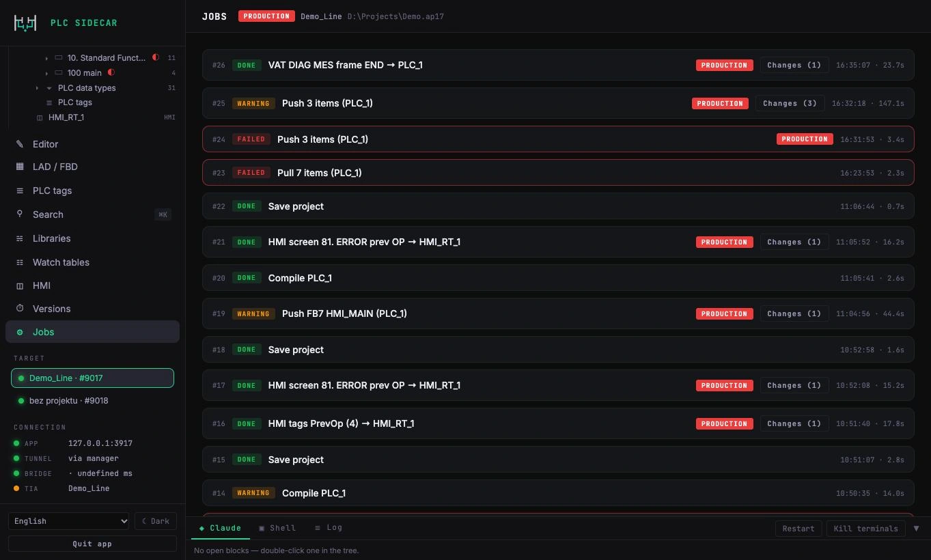Screen dimensions: 931x560
Task: Collapse the terminal panel arrow
Action: 916,528
